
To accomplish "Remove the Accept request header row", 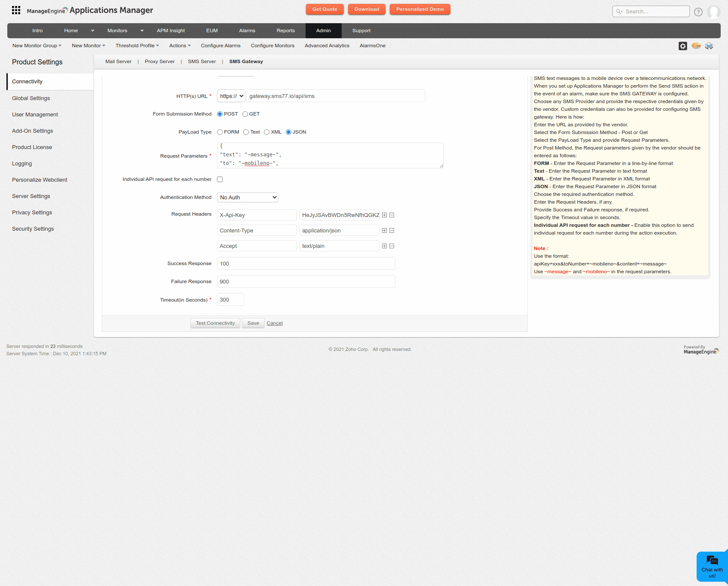I will (x=392, y=246).
